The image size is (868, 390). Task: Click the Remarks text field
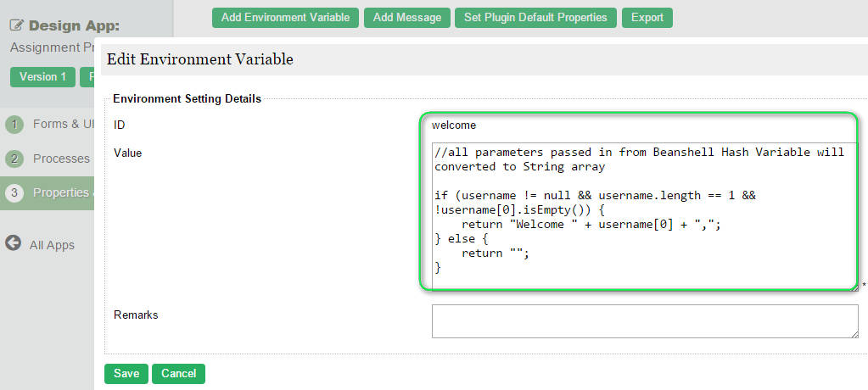pos(645,320)
